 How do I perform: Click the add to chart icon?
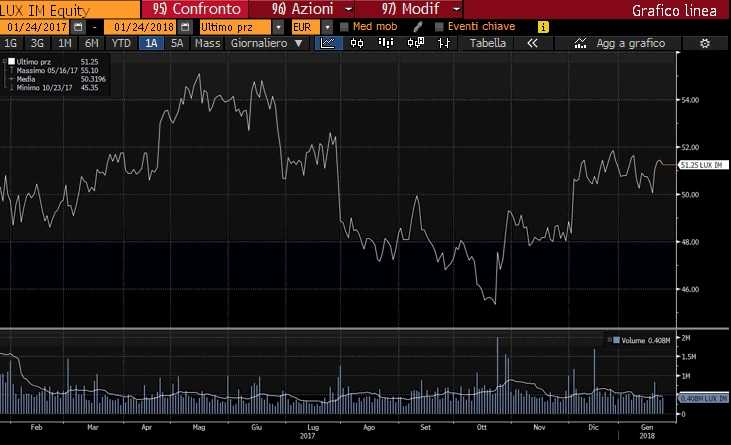click(580, 43)
